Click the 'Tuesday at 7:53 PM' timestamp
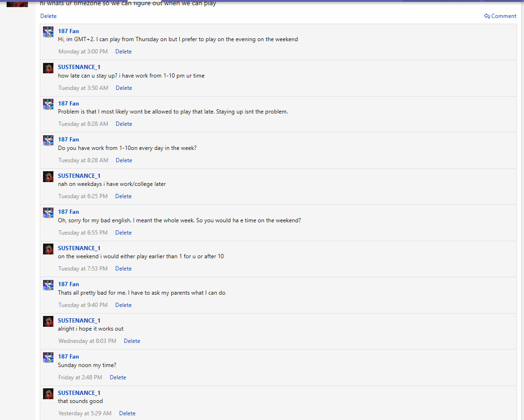 point(83,269)
